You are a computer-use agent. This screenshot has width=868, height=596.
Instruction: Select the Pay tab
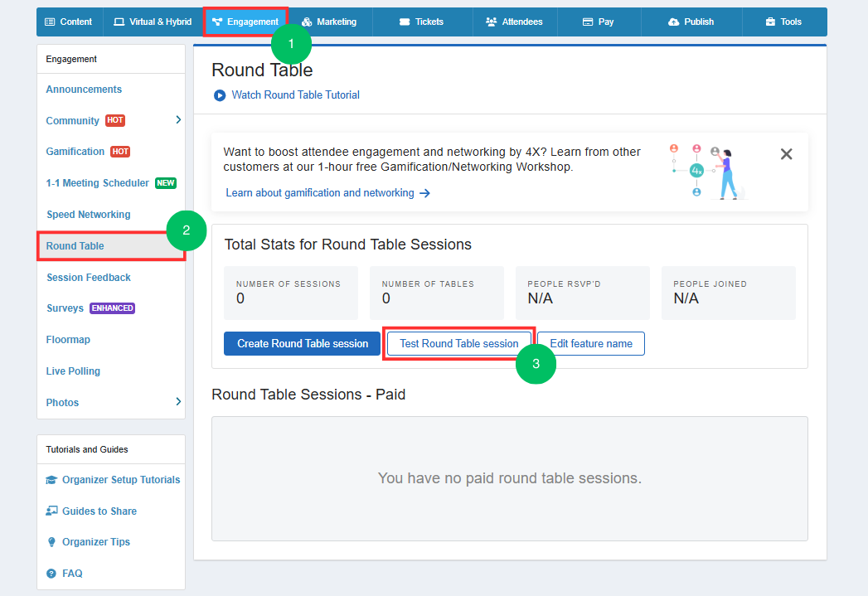coord(599,22)
